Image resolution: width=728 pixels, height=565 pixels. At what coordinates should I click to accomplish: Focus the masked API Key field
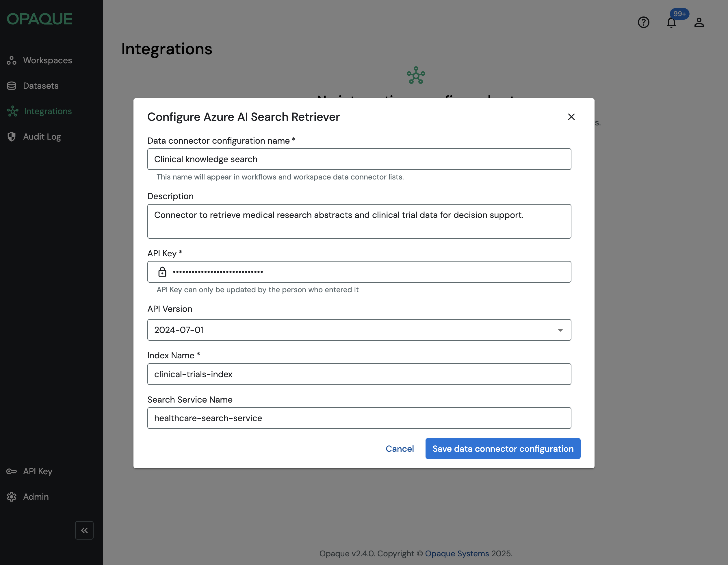(x=359, y=272)
